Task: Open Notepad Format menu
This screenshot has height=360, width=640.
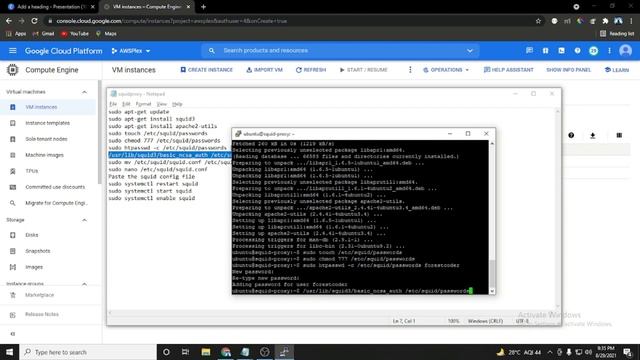Action: click(143, 104)
